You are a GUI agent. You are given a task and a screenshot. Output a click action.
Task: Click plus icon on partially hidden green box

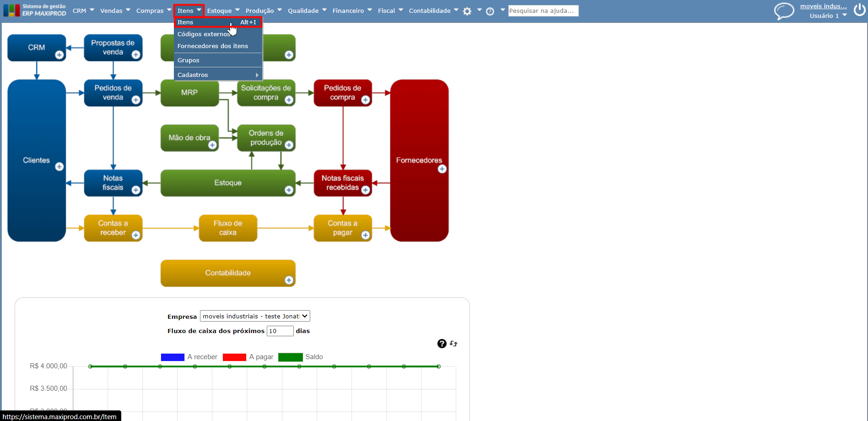289,55
